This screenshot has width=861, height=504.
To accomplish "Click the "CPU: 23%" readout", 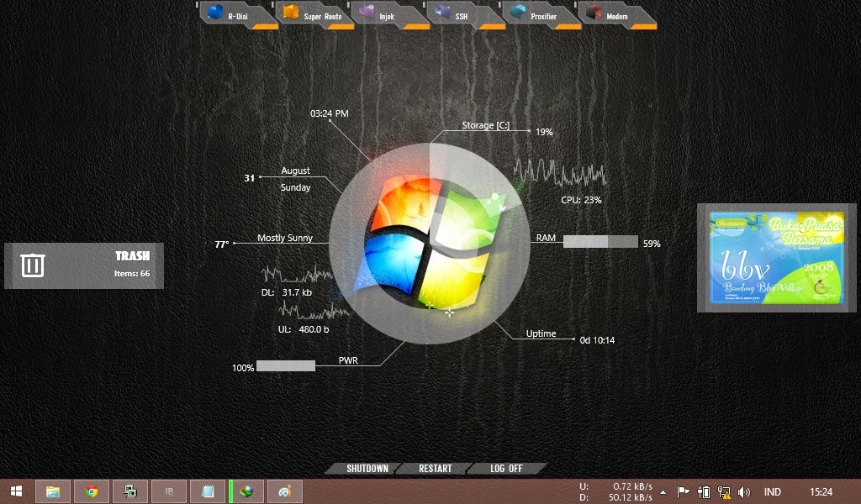I will [x=581, y=200].
